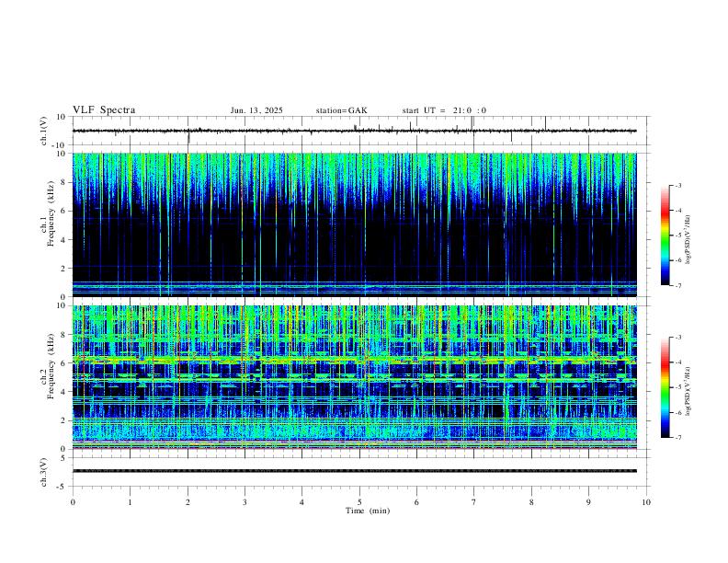Screen dimensions: 728x563
Task: Click the 'start UT = 21:0 :0' text
Action: tap(444, 110)
